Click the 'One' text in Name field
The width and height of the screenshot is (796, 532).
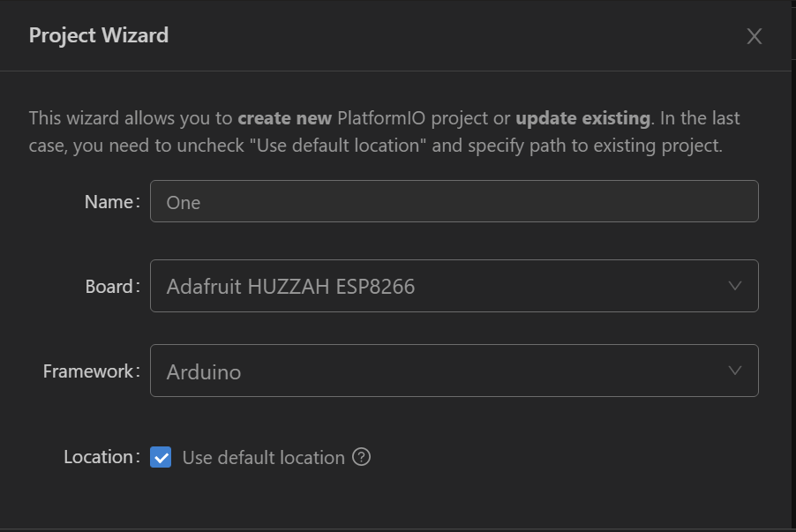pyautogui.click(x=184, y=202)
